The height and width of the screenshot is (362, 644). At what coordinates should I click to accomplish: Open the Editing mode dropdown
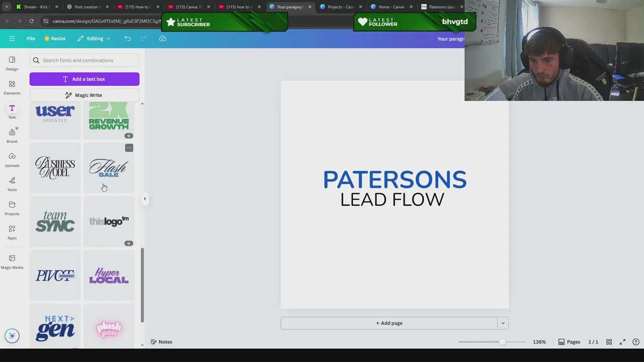[94, 39]
